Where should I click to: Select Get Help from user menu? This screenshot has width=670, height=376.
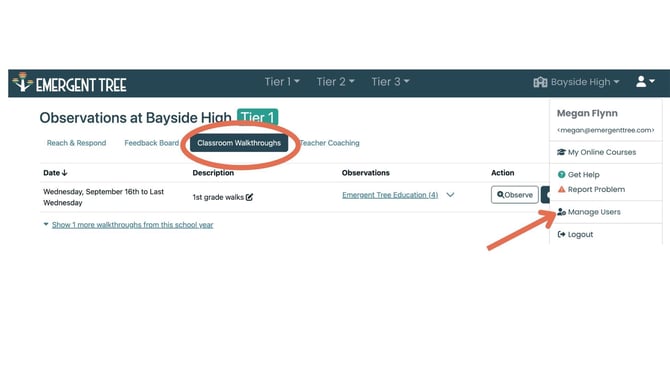pyautogui.click(x=579, y=174)
